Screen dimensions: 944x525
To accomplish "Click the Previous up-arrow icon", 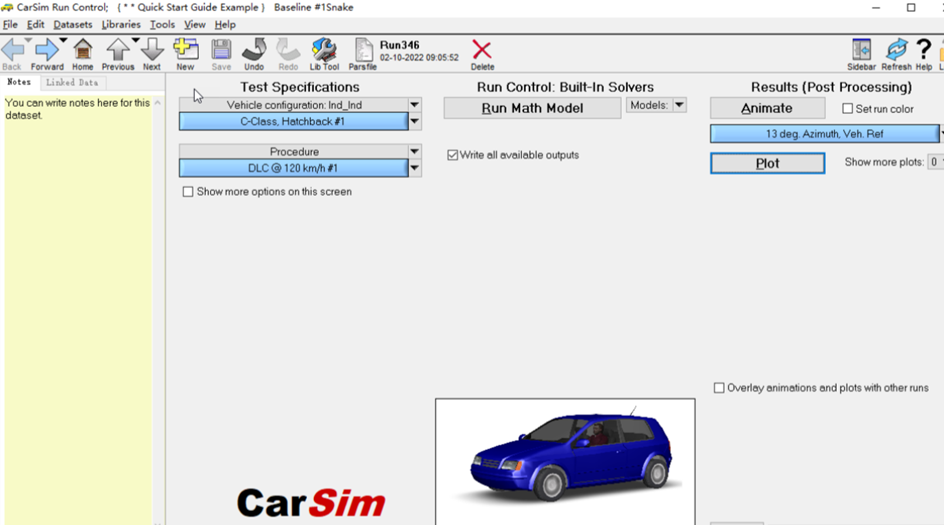I will (118, 50).
